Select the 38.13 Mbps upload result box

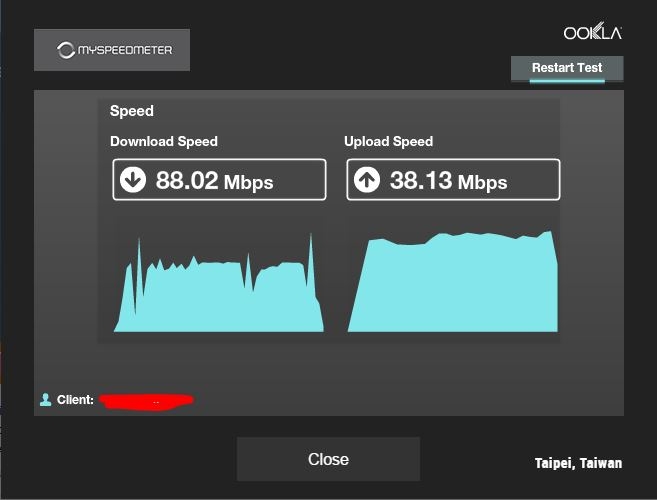(x=453, y=179)
